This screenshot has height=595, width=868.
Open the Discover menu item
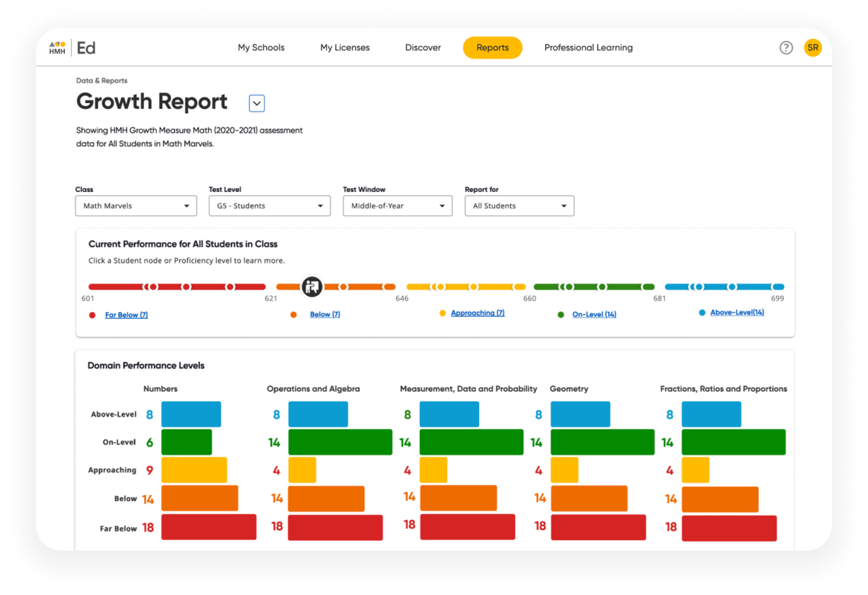tap(423, 47)
